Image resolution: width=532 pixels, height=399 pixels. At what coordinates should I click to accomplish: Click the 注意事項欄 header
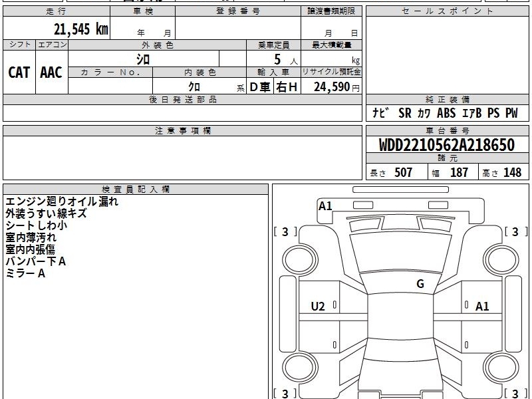pos(182,131)
